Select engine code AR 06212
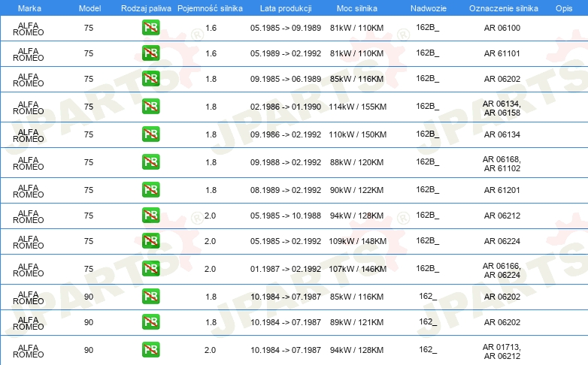 502,216
